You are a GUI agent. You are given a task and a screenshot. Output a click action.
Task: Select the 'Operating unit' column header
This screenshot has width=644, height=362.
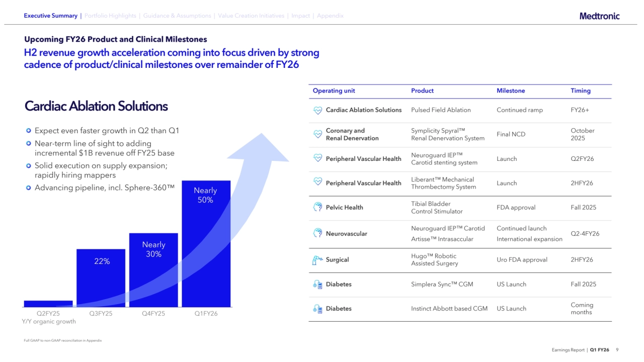tap(334, 91)
